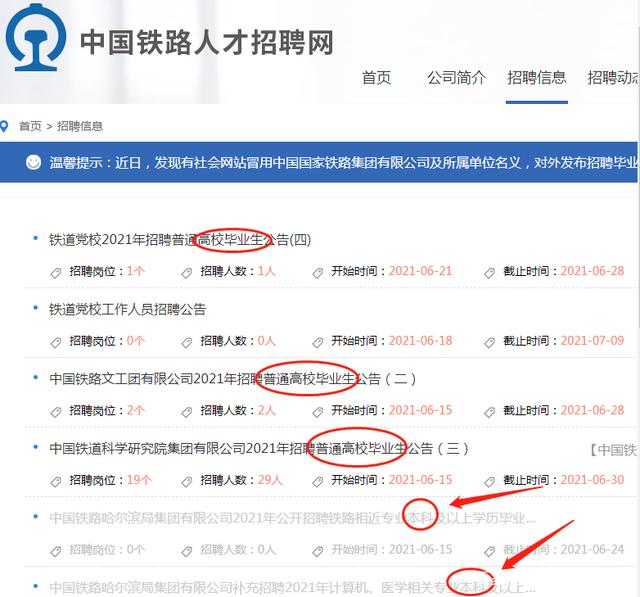Screen dimensions: 640x597
Task: Open 哈尔滨局集团 补充招聘2021年计算机 posting
Action: tap(292, 587)
